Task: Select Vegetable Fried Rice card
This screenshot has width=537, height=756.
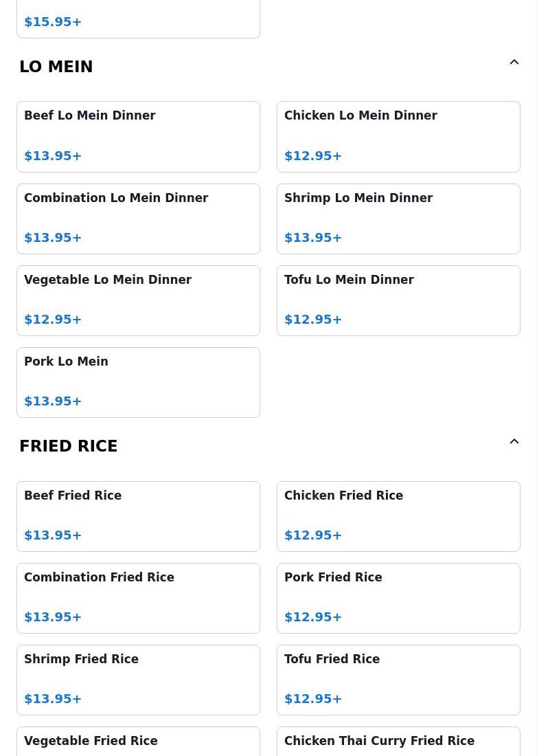Action: coord(138,742)
